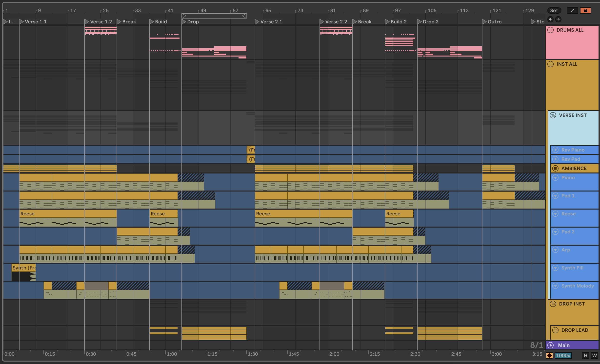The width and height of the screenshot is (600, 364).
Task: Unfold the Rev Piano track
Action: [x=555, y=150]
